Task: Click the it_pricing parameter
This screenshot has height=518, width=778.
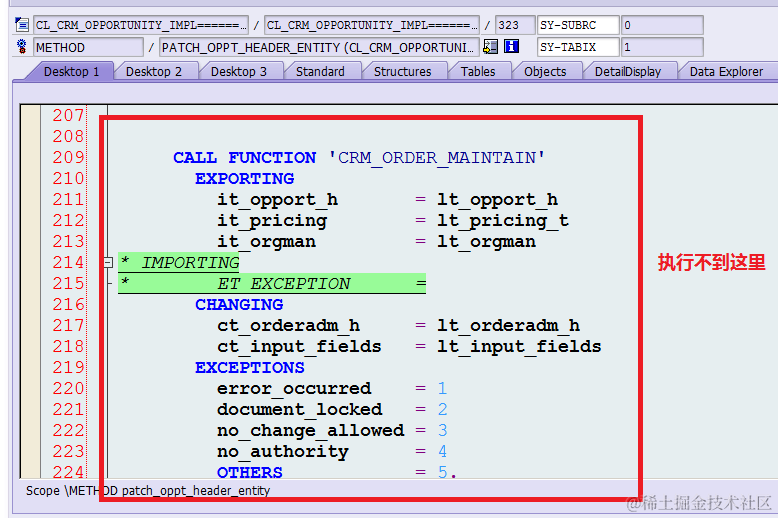Action: pos(272,221)
